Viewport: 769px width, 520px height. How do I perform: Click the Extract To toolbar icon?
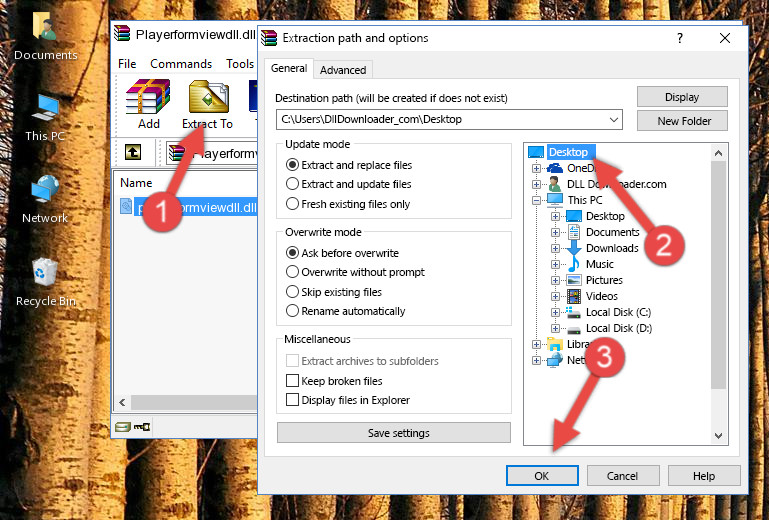tap(208, 104)
